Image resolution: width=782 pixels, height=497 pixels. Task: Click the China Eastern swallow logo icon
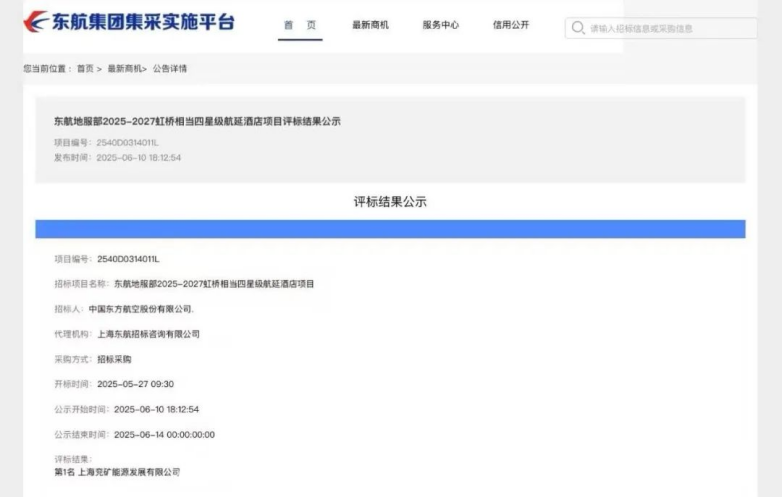(x=36, y=22)
